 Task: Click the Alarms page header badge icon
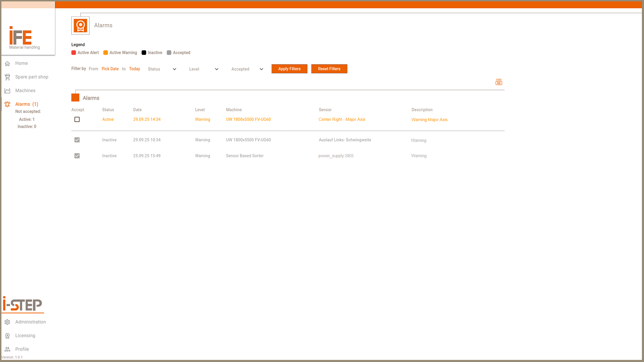pos(80,26)
